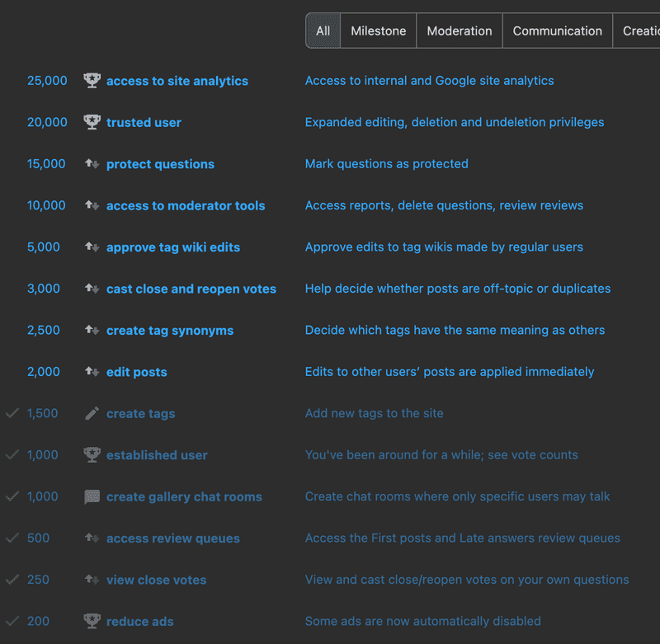
Task: Open reduce ads privilege link
Action: (139, 621)
